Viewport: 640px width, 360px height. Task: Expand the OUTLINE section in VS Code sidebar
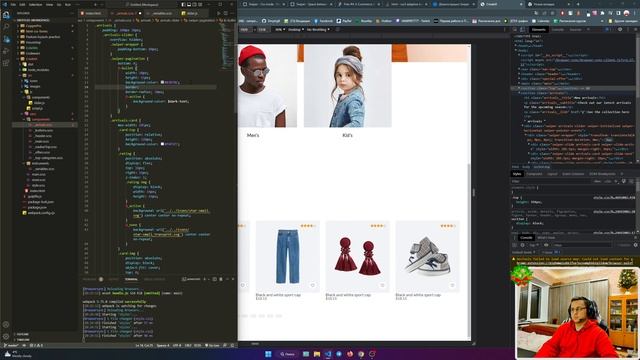coord(22,334)
